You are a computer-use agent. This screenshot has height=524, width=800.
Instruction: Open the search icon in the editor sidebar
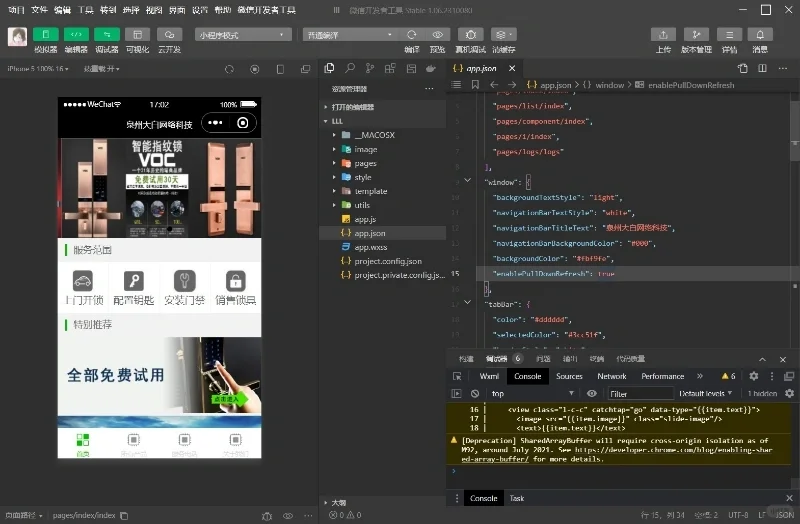(350, 68)
